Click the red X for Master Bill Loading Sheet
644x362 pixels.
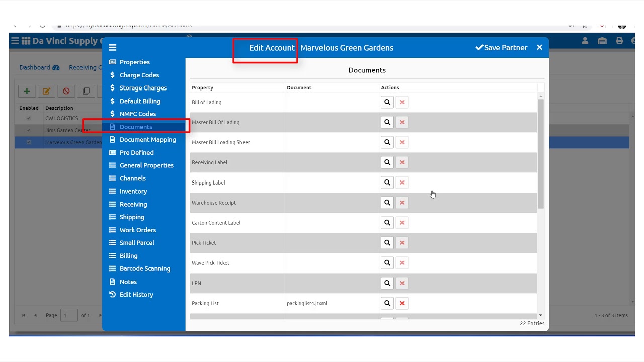[402, 142]
